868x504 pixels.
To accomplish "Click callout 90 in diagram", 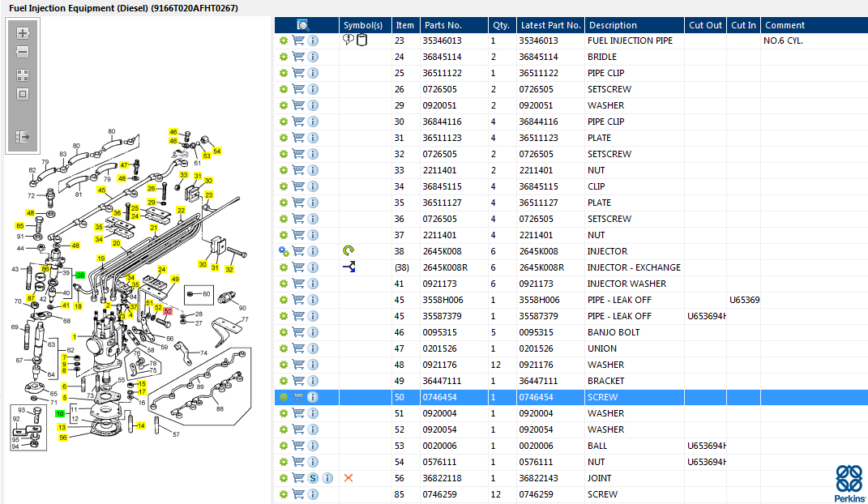I will pos(242,308).
